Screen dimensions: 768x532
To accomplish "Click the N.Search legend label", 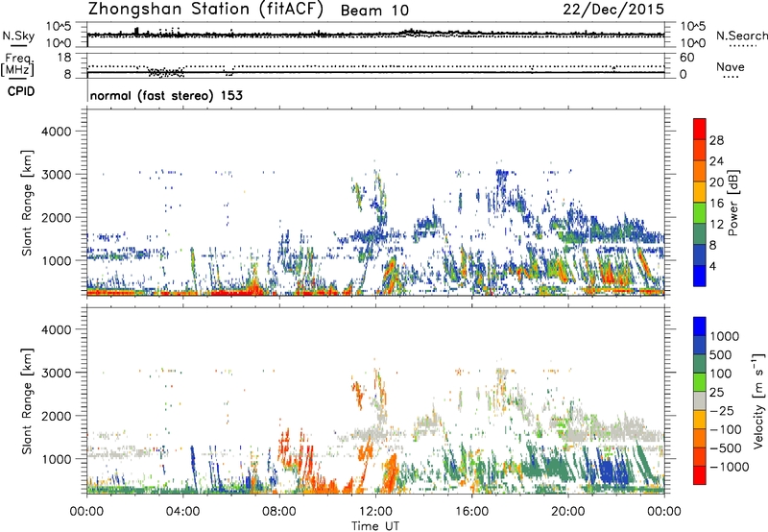I will point(742,36).
